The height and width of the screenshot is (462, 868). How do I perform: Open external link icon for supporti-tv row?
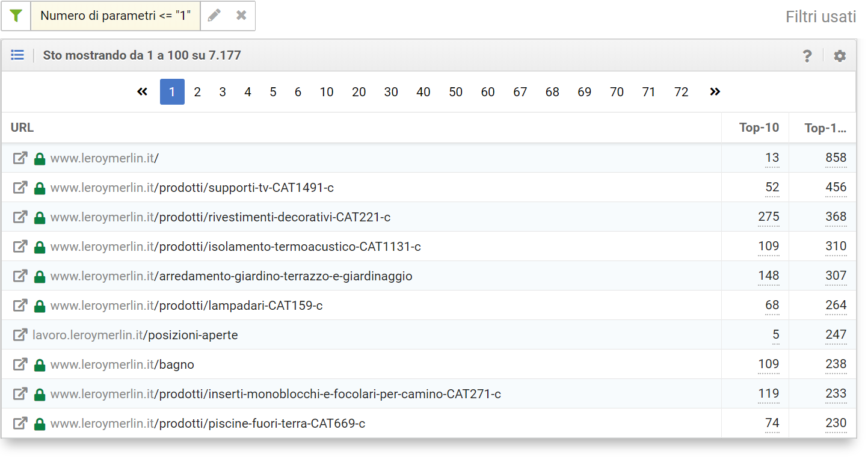pos(20,188)
